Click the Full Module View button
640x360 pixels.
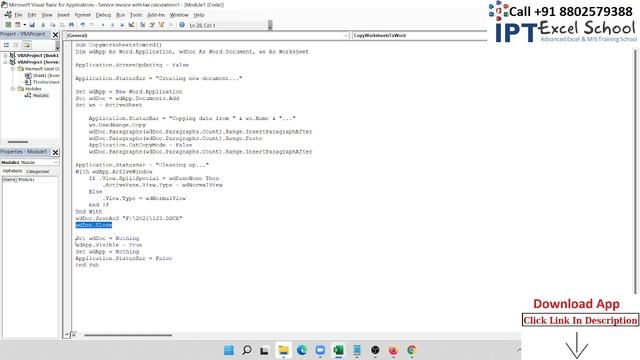[x=74, y=335]
